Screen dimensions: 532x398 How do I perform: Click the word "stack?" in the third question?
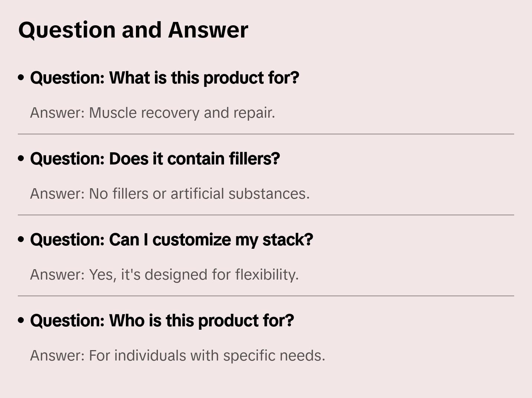pos(288,239)
